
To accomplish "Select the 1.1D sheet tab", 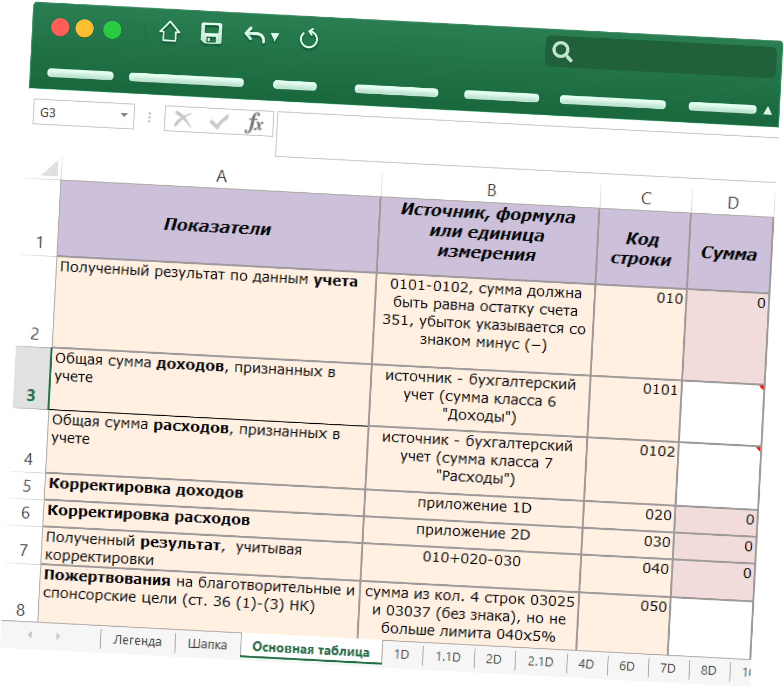I will pos(448,656).
